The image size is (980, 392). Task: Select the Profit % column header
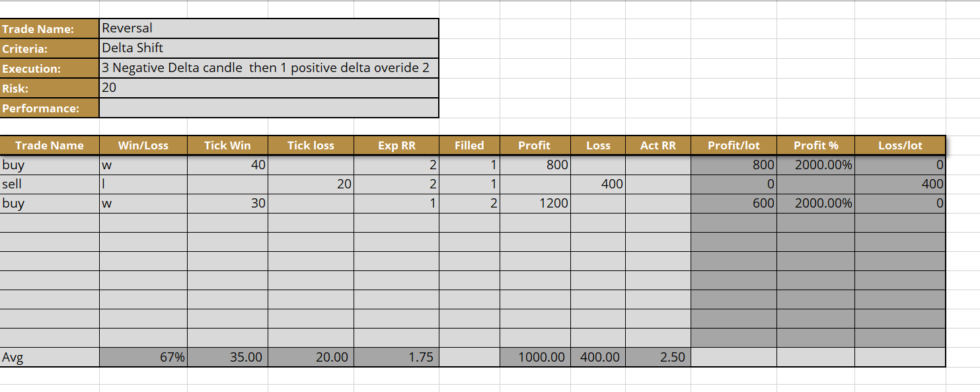[815, 145]
